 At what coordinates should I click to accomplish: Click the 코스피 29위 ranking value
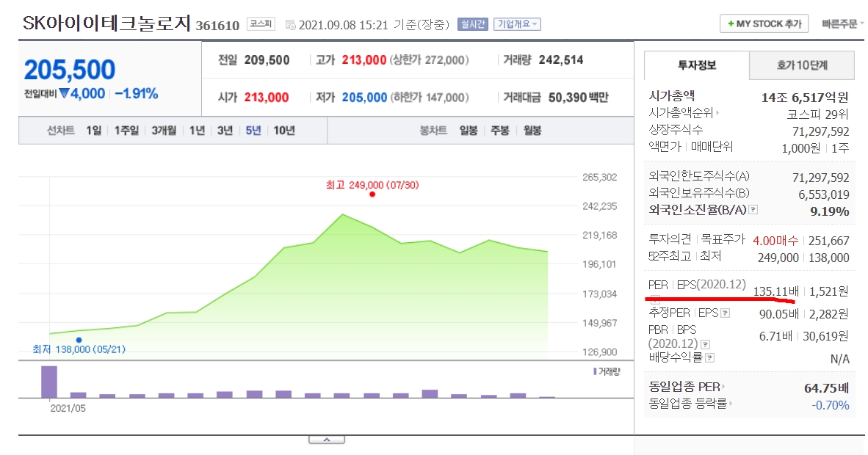coord(817,114)
